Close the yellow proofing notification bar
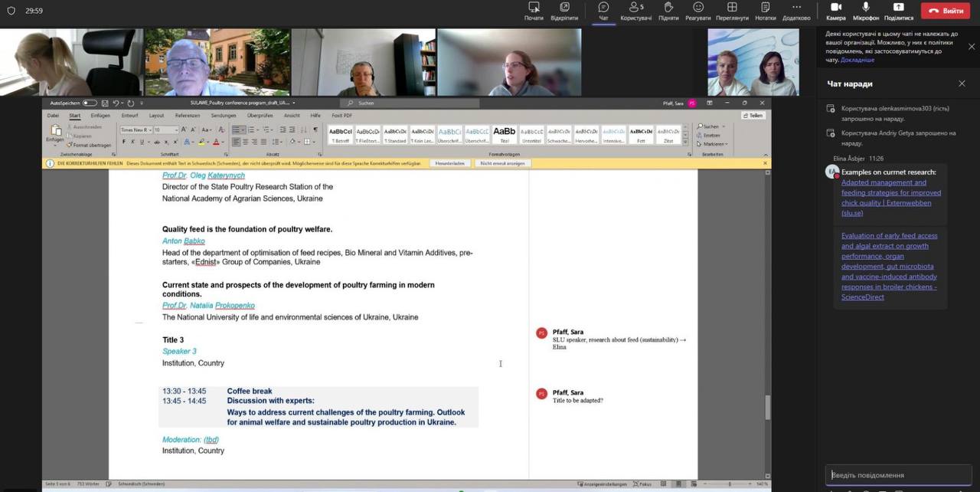Screen dimensions: 980x492 tap(766, 163)
